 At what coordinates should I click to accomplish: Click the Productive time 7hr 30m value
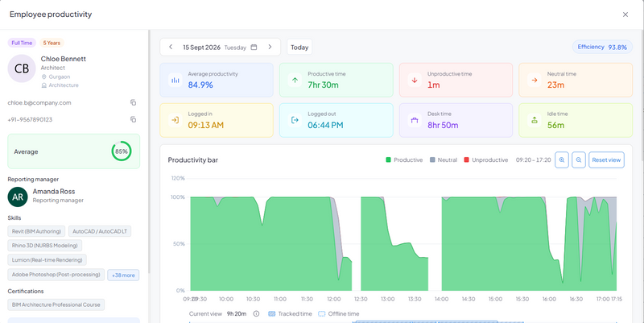pos(324,85)
